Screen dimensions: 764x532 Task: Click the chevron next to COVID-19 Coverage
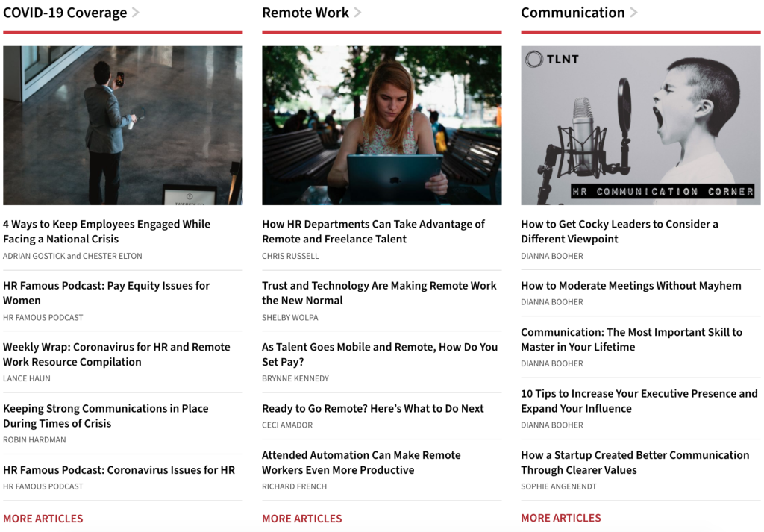(136, 13)
